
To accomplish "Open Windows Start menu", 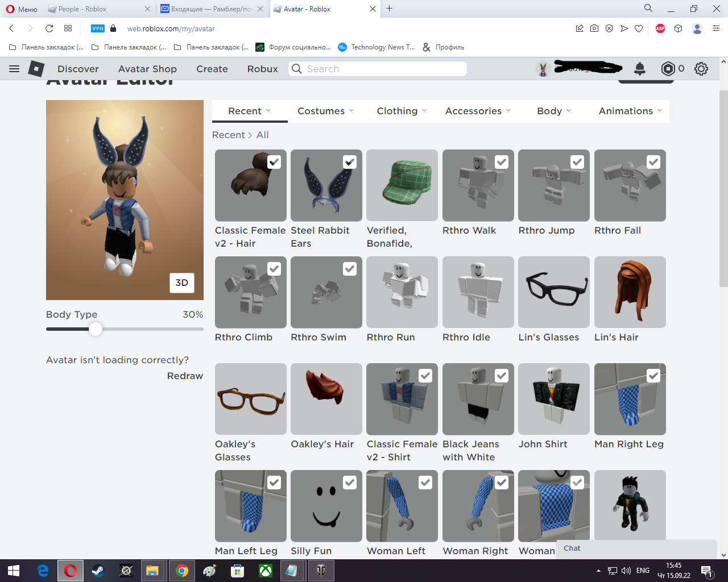I will click(x=14, y=571).
